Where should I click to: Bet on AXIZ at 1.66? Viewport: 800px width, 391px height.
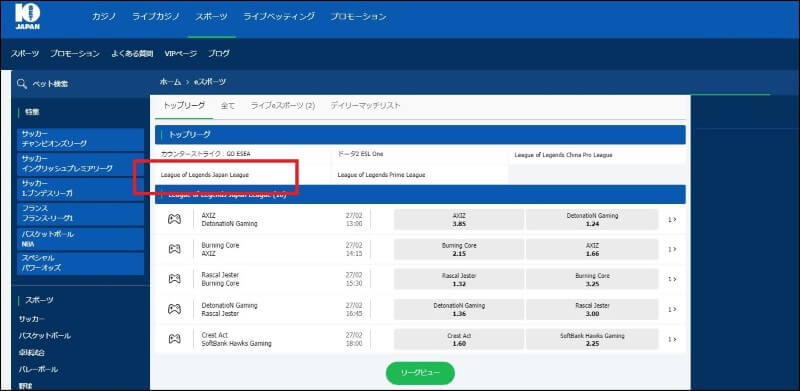coord(592,249)
